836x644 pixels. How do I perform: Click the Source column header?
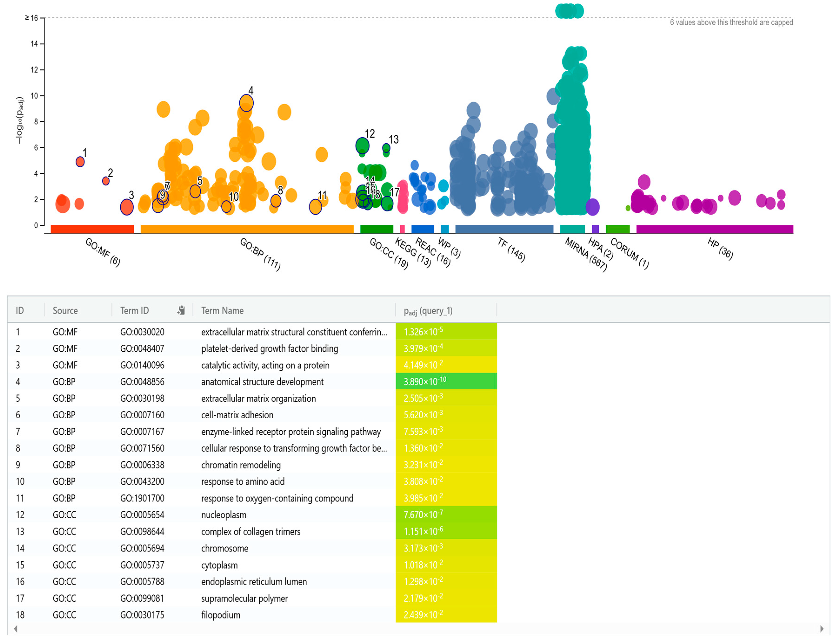[65, 311]
